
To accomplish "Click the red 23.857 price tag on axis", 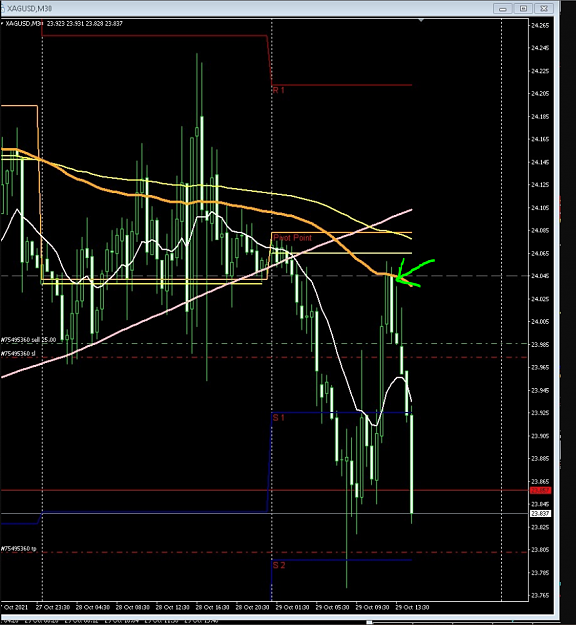I will point(540,490).
